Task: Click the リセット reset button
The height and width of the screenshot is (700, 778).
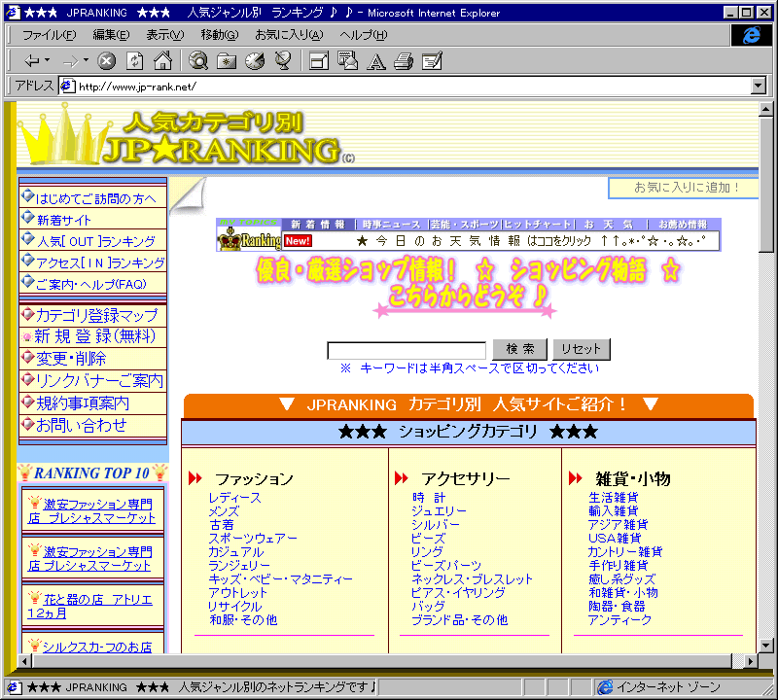Action: 582,349
